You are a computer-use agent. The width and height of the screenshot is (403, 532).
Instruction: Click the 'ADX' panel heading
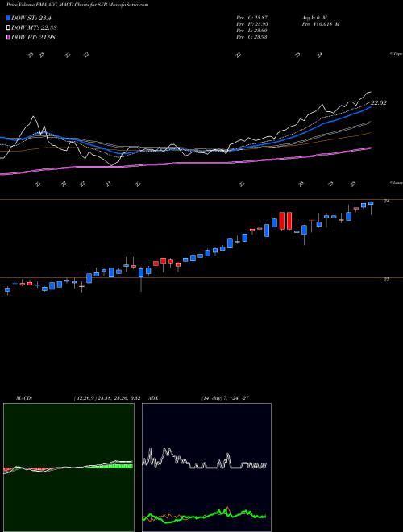pos(153,398)
